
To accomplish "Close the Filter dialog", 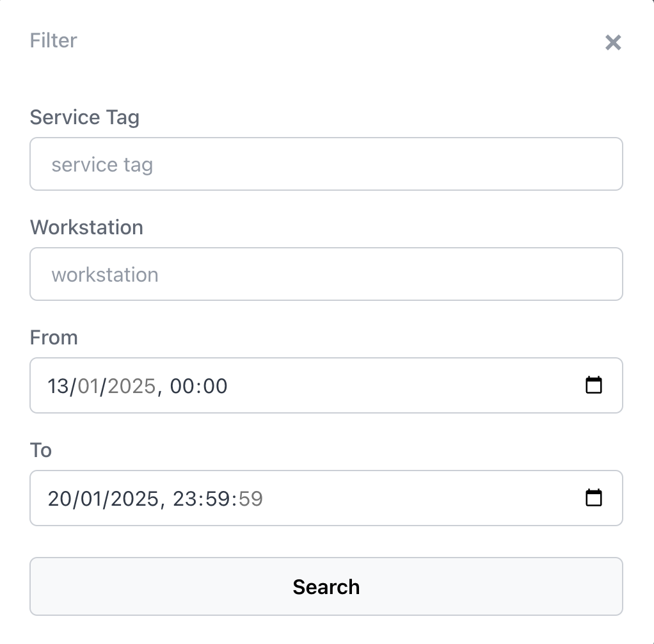I will point(613,43).
